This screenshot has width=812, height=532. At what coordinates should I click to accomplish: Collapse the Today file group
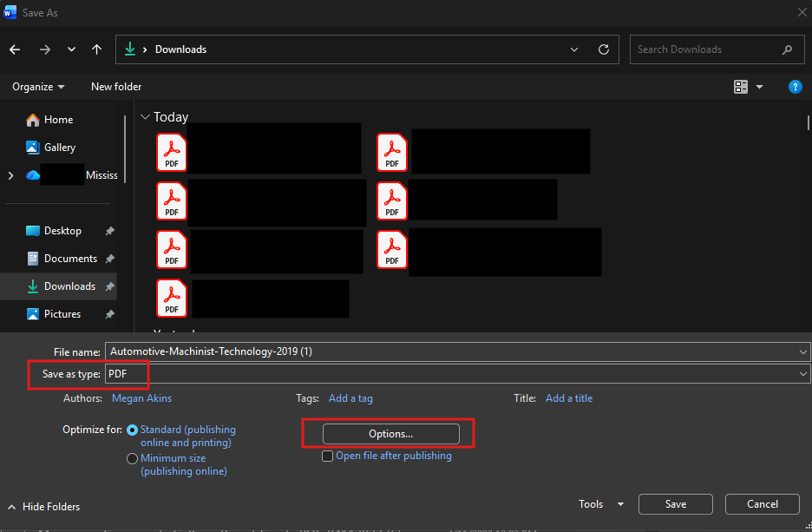[x=145, y=117]
